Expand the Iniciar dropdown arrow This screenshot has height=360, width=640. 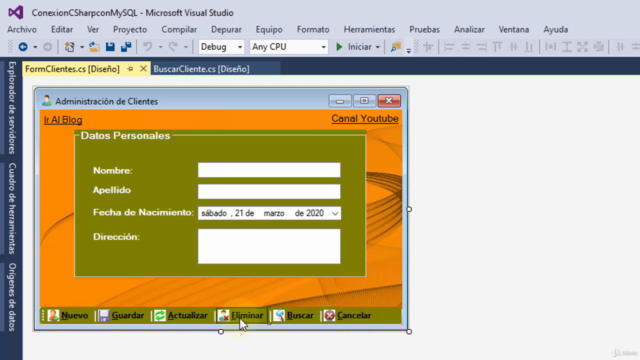click(x=378, y=47)
